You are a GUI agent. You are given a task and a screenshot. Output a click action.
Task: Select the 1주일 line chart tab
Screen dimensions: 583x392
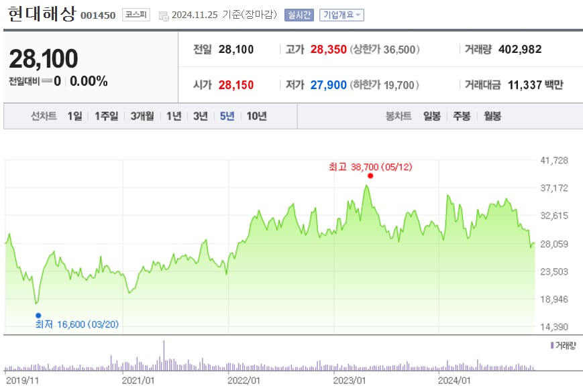click(x=107, y=116)
